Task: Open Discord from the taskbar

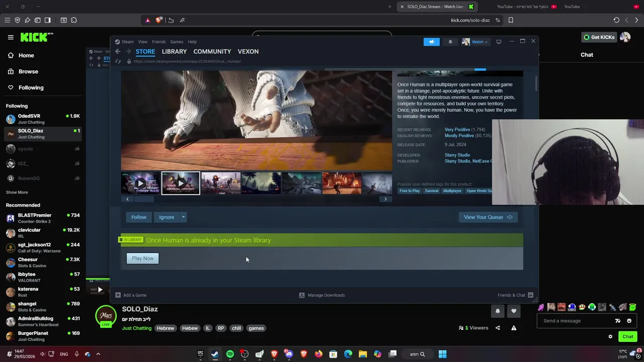Action: click(x=289, y=354)
